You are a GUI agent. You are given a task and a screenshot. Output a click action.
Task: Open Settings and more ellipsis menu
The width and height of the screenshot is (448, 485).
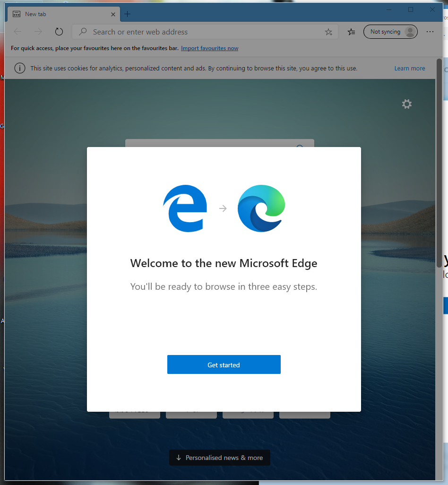coord(430,32)
